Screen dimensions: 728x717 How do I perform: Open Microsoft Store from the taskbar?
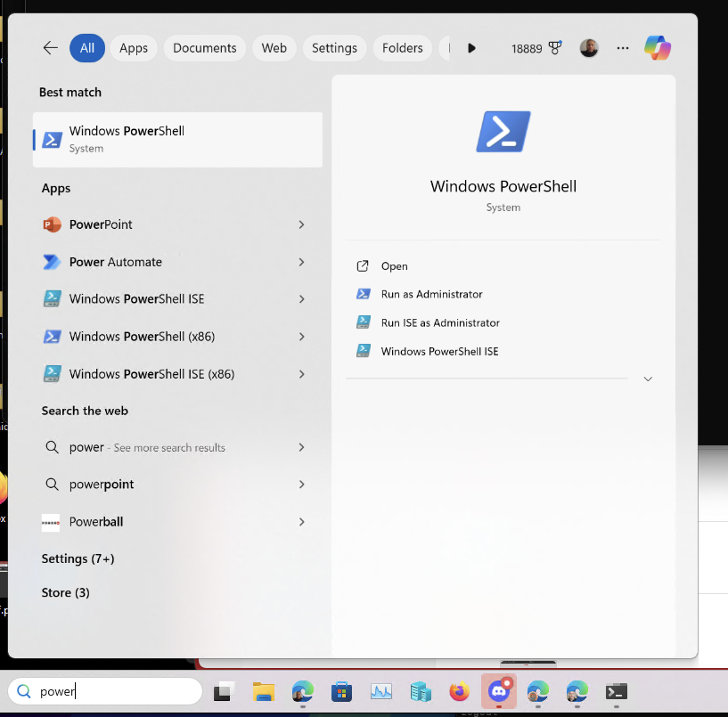341,691
